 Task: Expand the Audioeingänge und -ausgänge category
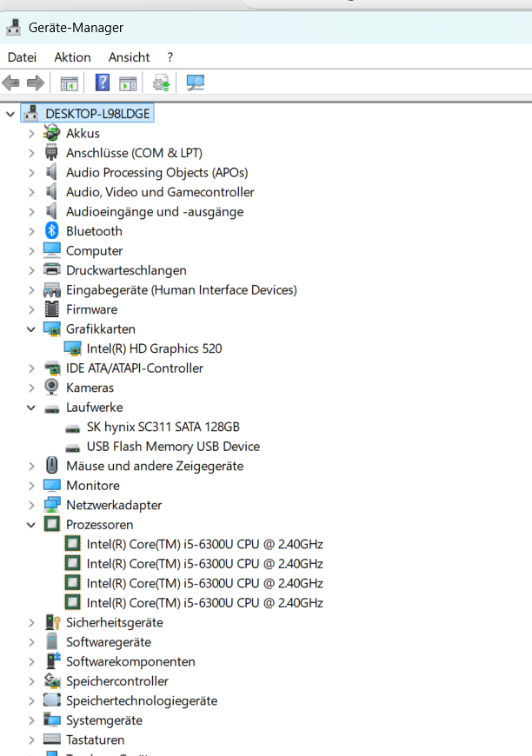click(31, 212)
